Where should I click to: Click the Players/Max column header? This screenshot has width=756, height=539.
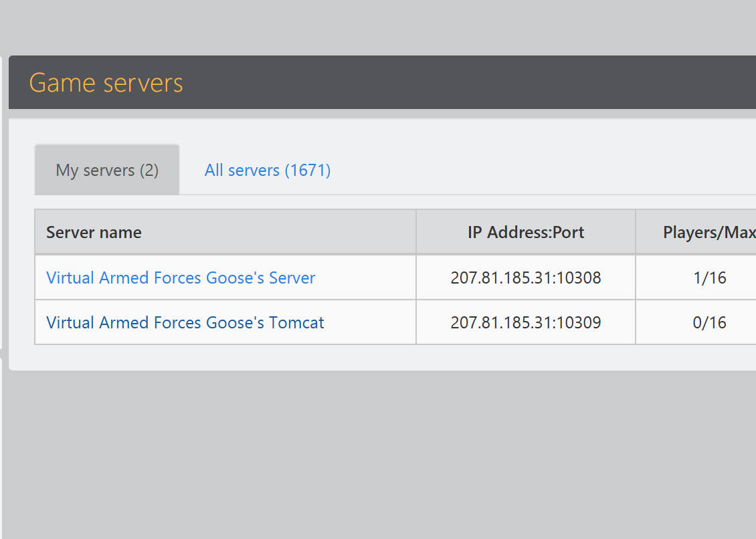709,233
